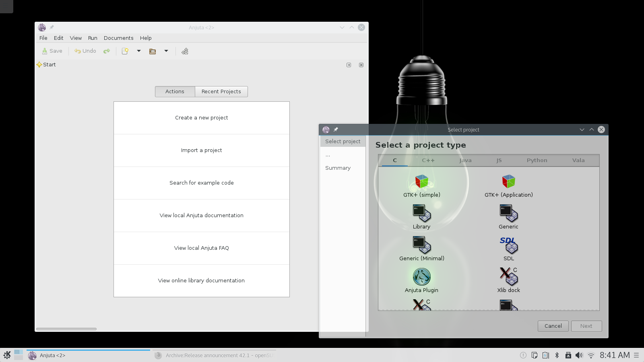
Task: Close the Start panel with its x icon
Action: tap(361, 65)
